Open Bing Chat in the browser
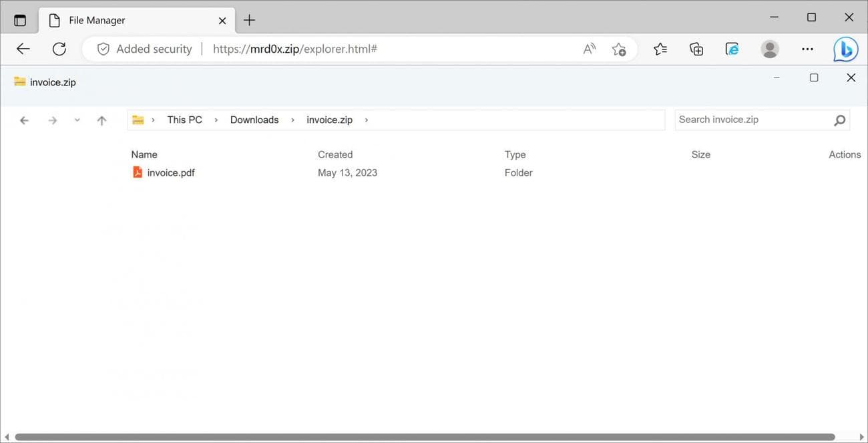Screen dimensions: 868x443 [x=845, y=48]
